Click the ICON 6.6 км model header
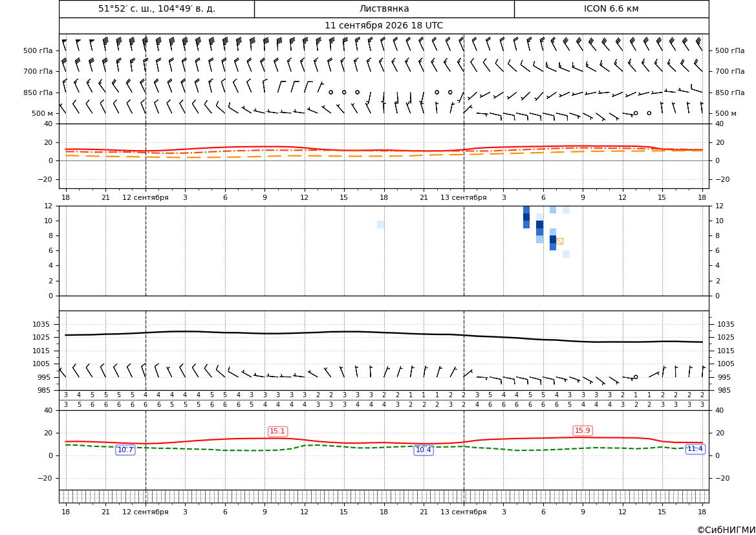The image size is (756, 535). (x=611, y=8)
